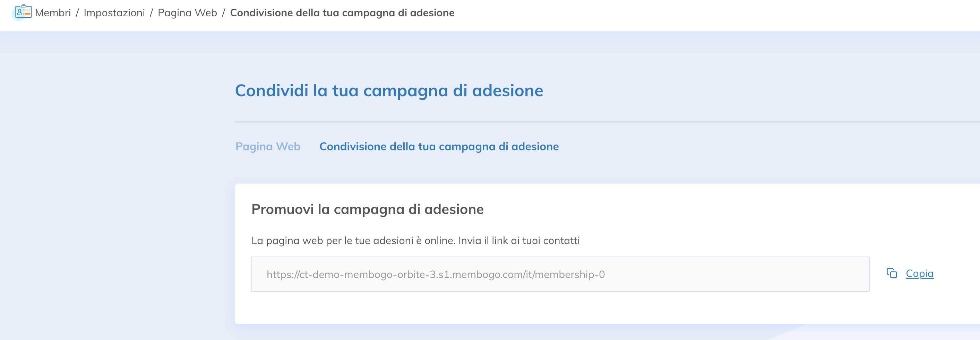
Task: Click the slash between Membri and Impostazioni
Action: pos(77,13)
